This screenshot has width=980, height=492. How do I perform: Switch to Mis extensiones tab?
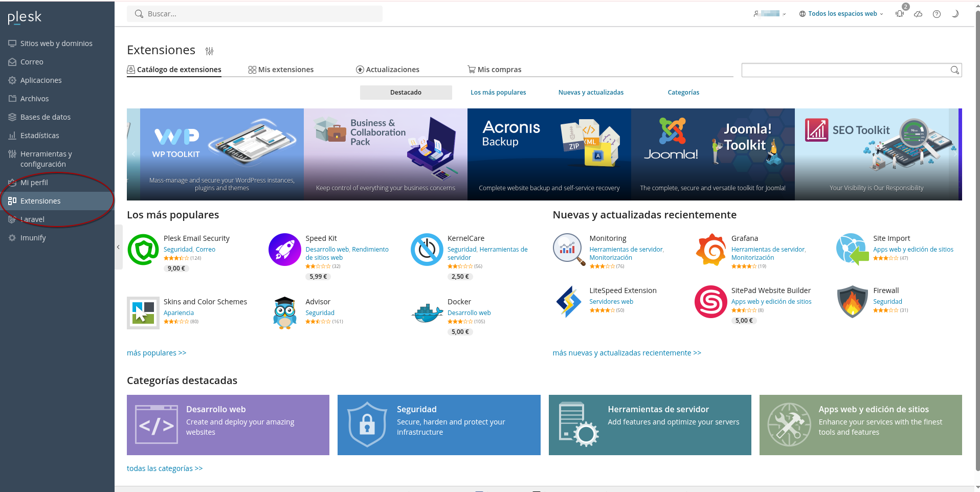281,70
